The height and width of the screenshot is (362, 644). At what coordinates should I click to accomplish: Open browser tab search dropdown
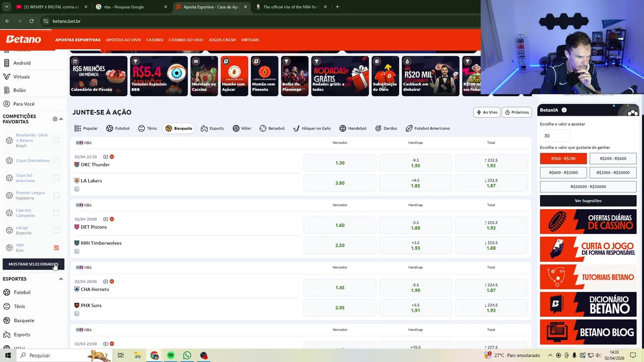click(7, 7)
